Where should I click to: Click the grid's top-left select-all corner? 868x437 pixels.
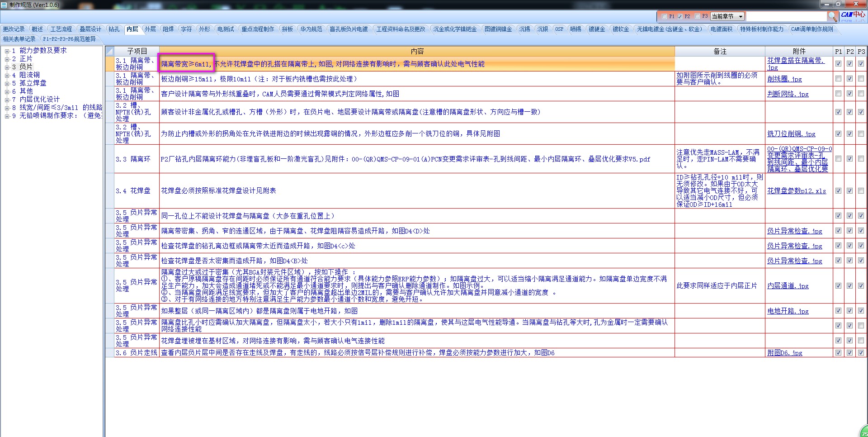click(x=110, y=51)
